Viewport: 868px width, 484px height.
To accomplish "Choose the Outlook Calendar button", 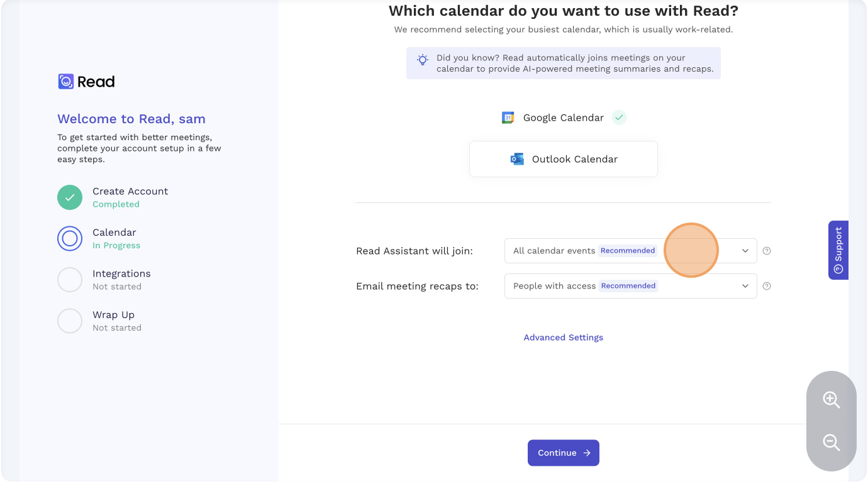I will pyautogui.click(x=564, y=159).
